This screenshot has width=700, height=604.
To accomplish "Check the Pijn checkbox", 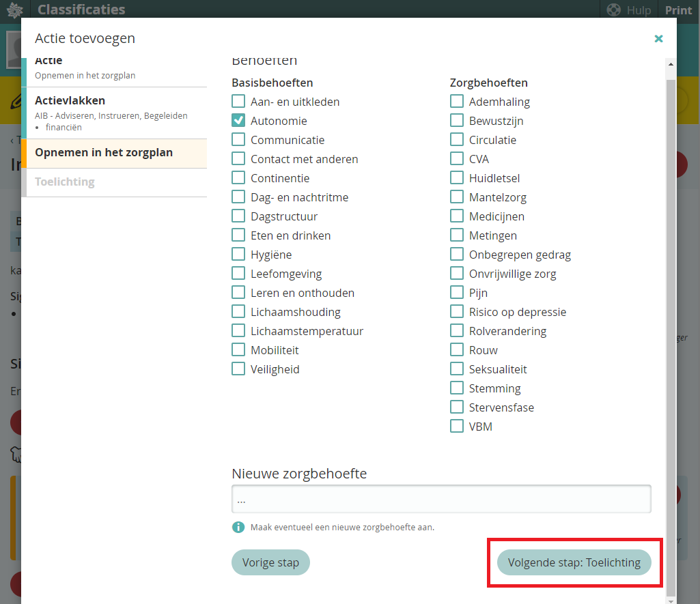I will click(457, 293).
